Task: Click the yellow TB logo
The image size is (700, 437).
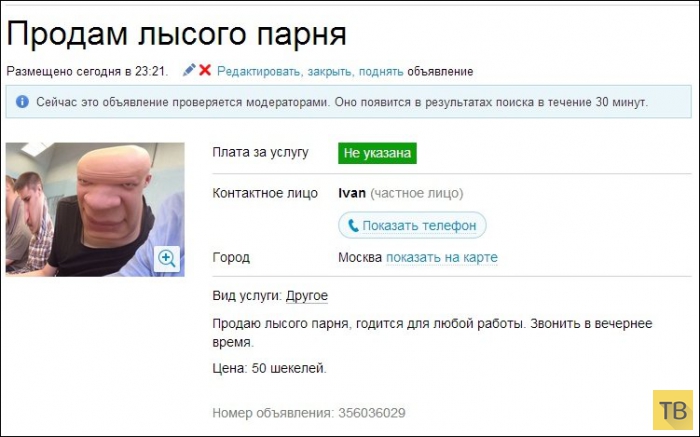Action: (x=673, y=410)
